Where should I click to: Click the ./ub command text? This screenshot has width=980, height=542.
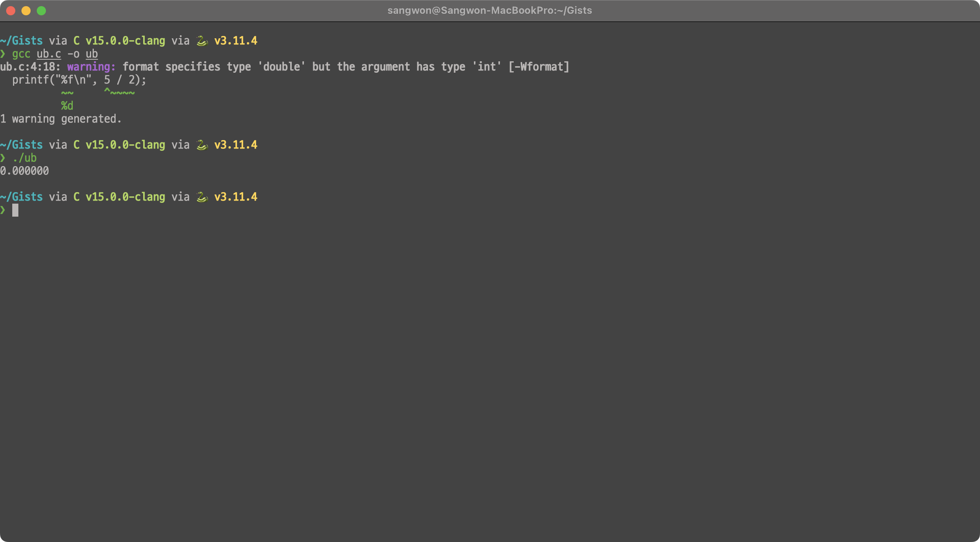coord(24,158)
